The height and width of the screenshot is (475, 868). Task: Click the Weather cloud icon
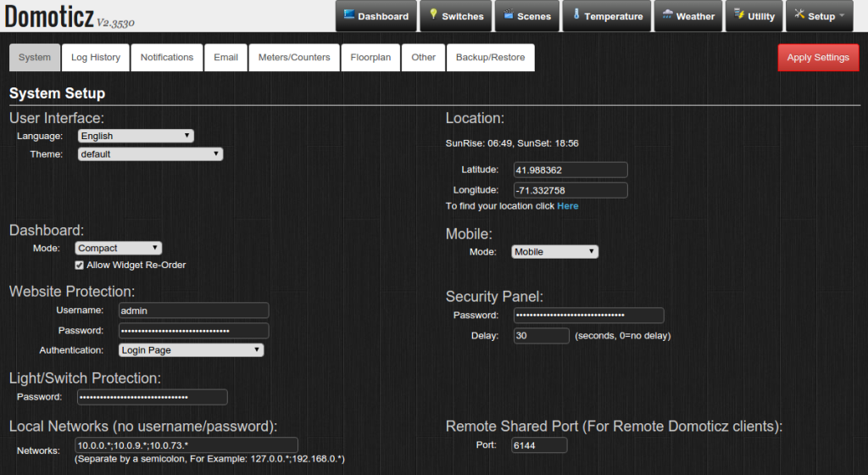668,14
